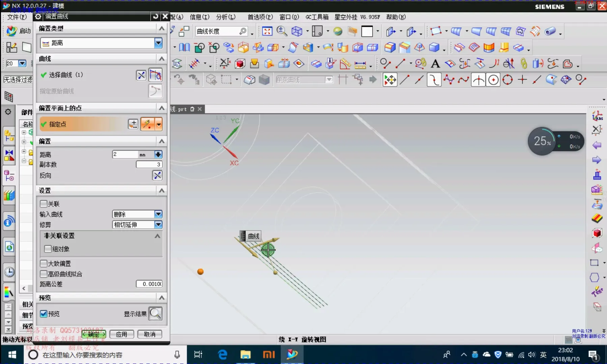This screenshot has width=607, height=364.
Task: Click the 取消 cancel button
Action: coord(150,334)
